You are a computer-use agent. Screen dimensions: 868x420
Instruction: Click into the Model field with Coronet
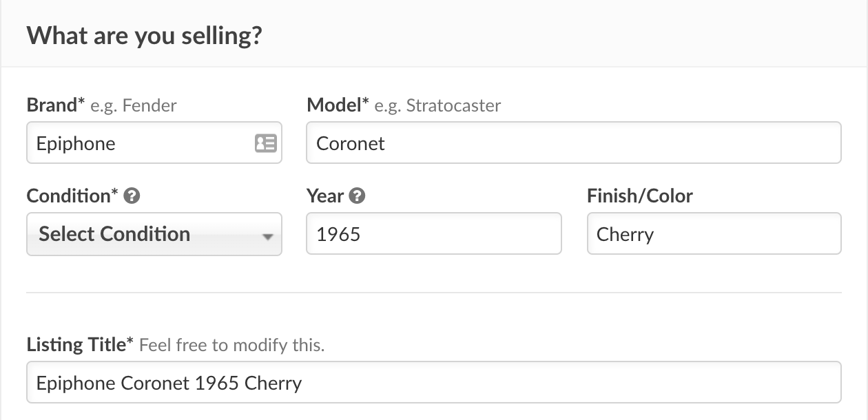point(572,143)
